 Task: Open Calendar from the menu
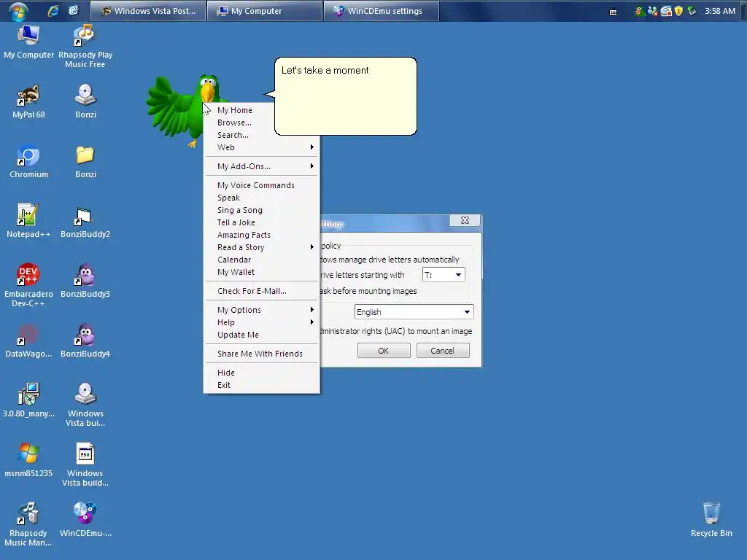(262, 260)
